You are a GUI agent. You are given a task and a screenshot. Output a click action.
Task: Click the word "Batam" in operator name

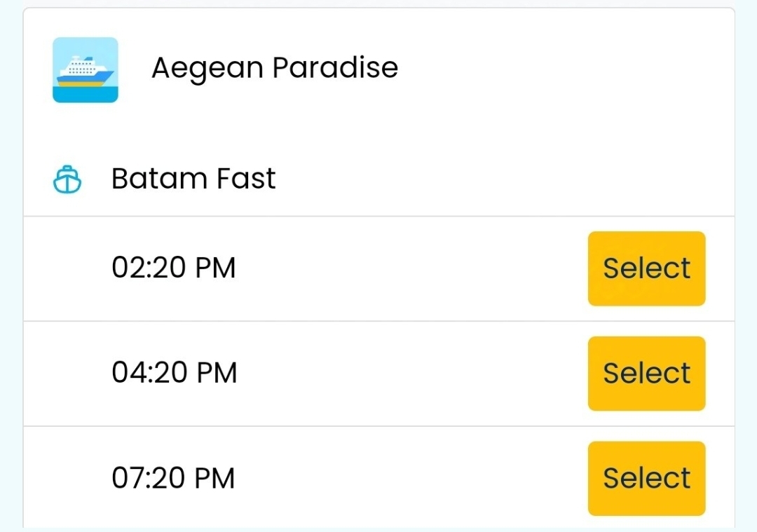click(158, 179)
